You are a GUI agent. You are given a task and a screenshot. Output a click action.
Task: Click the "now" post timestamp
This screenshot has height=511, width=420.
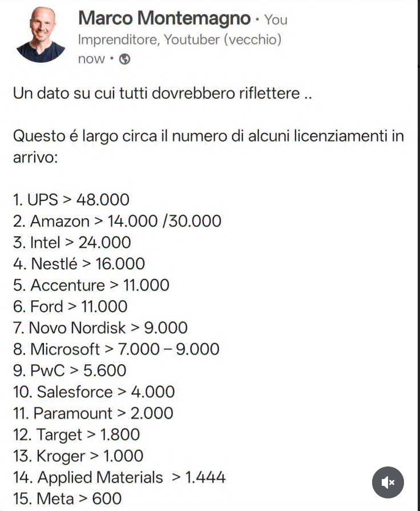click(91, 59)
